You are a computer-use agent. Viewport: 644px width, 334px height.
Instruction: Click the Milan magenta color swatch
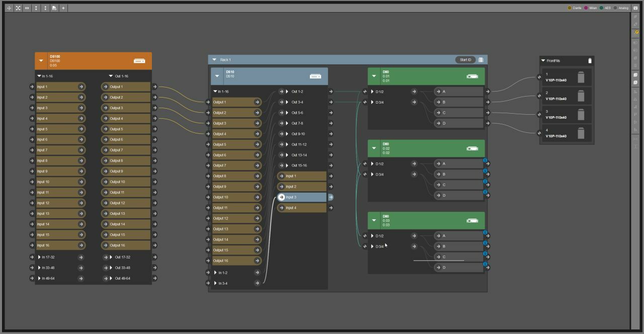(585, 8)
